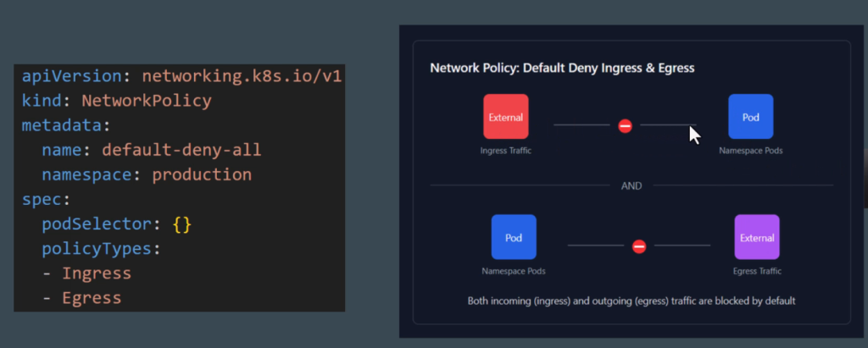
Task: Click the 'default-deny-all' name value
Action: [181, 151]
